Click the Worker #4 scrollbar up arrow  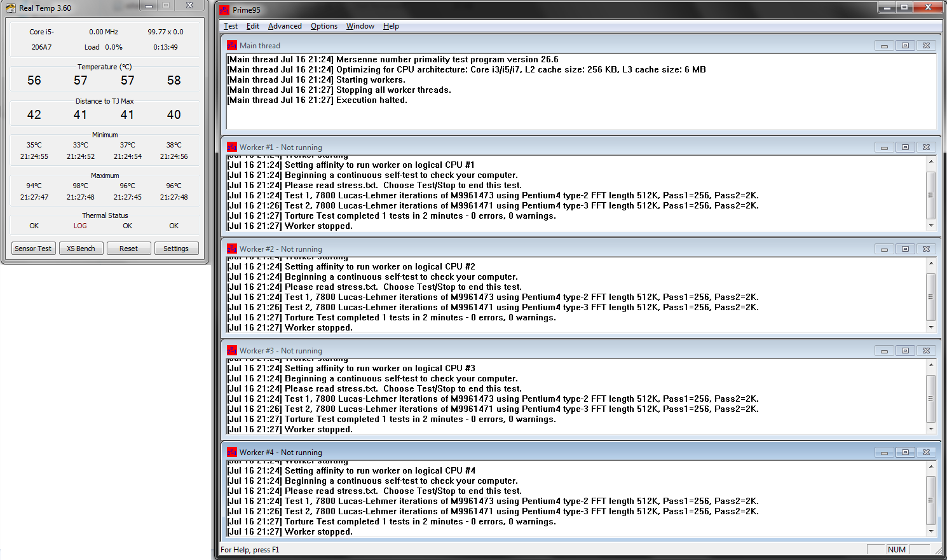[931, 467]
